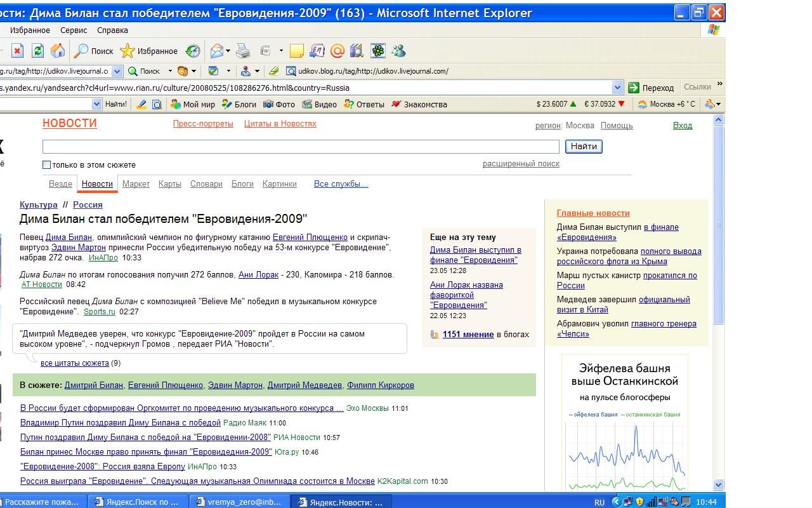This screenshot has width=812, height=508.
Task: Open the Поиск magnifier in main toolbar
Action: (93, 51)
